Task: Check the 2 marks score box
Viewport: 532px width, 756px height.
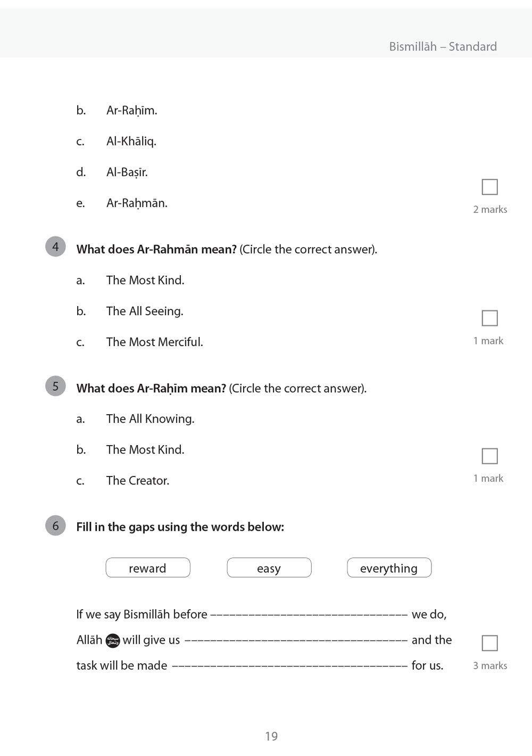Action: [x=489, y=187]
